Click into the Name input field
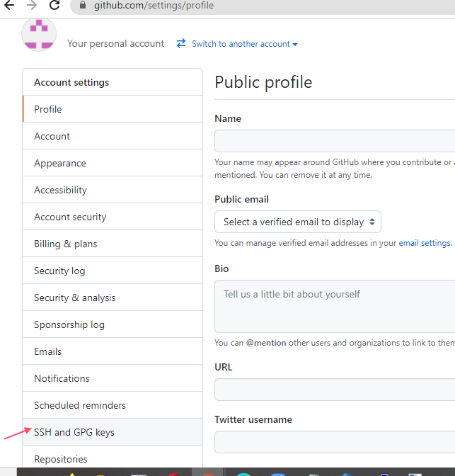The height and width of the screenshot is (476, 455). [x=335, y=141]
